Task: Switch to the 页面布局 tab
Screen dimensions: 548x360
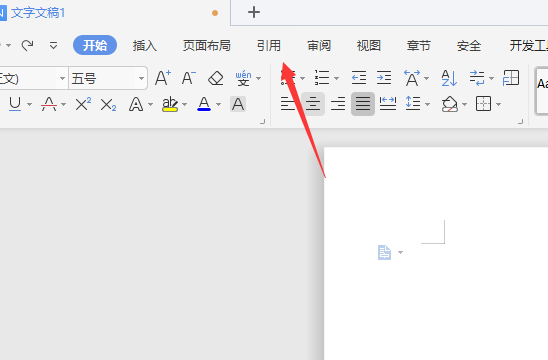Action: coord(207,45)
